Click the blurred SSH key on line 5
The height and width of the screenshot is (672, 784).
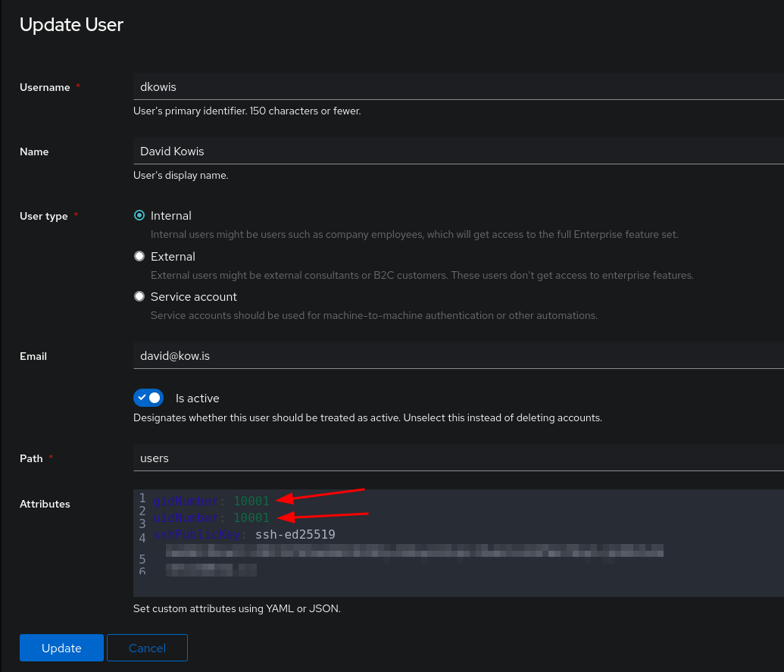point(413,551)
